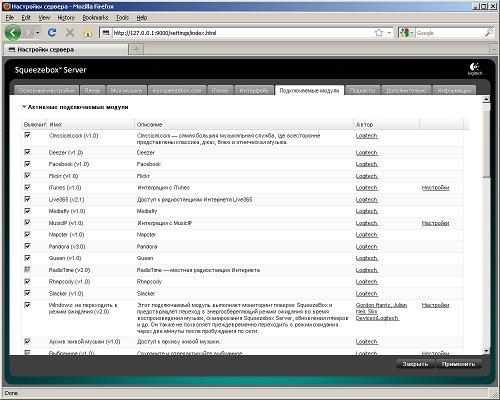Open the History menu

[x=66, y=18]
